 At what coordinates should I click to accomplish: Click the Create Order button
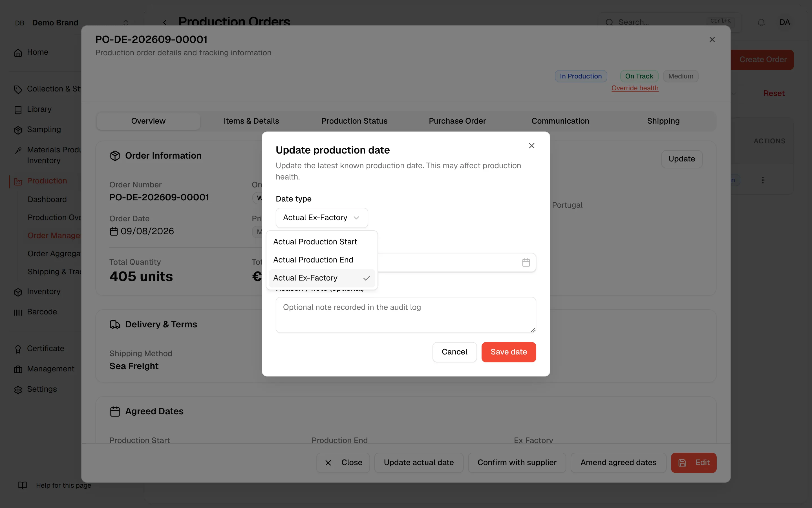click(762, 60)
